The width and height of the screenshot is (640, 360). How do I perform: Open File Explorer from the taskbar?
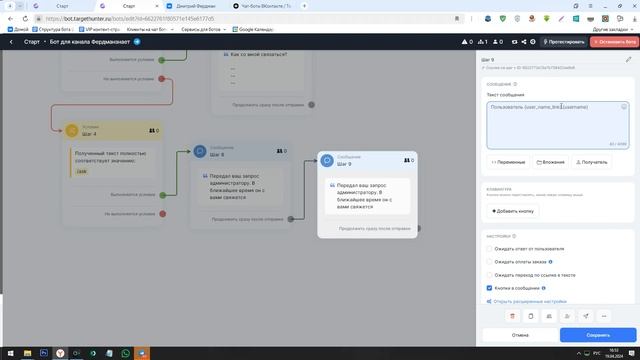[x=27, y=353]
